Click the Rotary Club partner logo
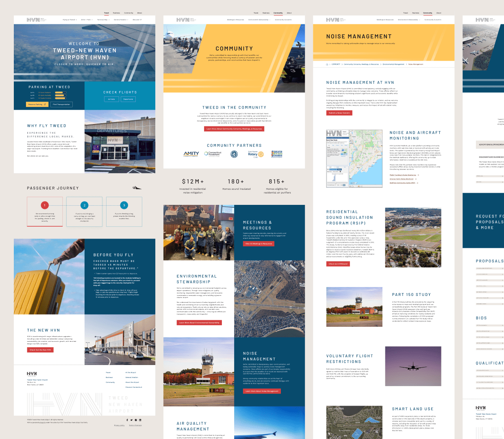504x439 pixels. [256, 154]
